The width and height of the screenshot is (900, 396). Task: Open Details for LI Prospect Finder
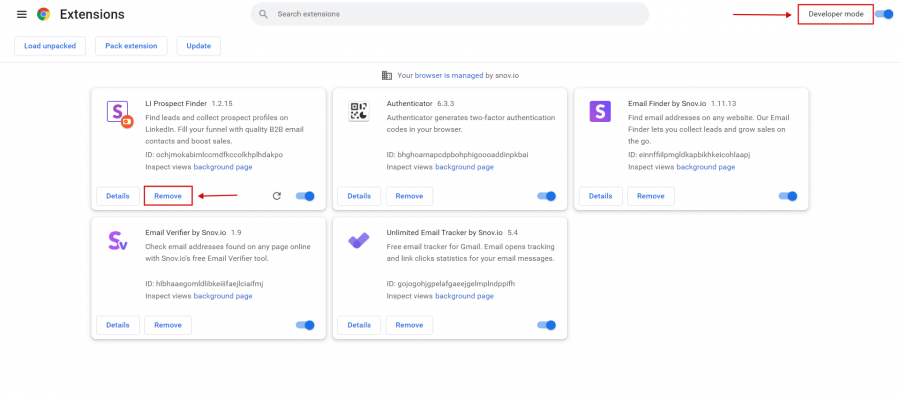click(118, 196)
